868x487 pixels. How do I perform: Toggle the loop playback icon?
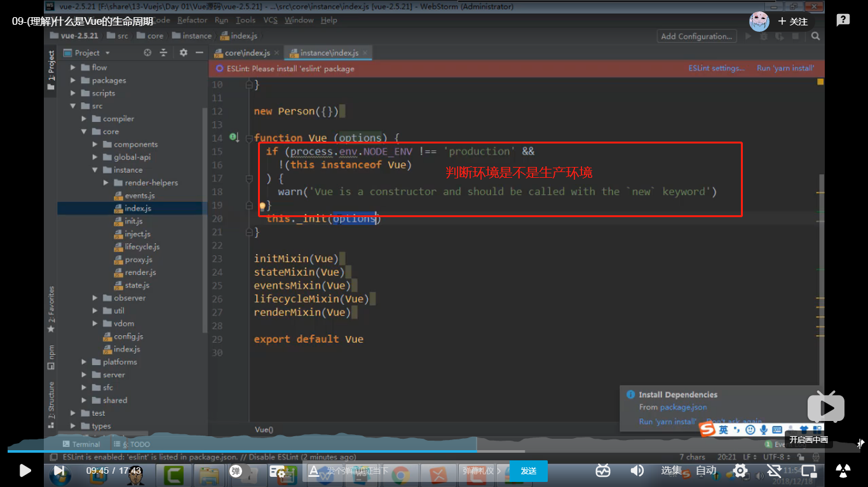click(774, 470)
